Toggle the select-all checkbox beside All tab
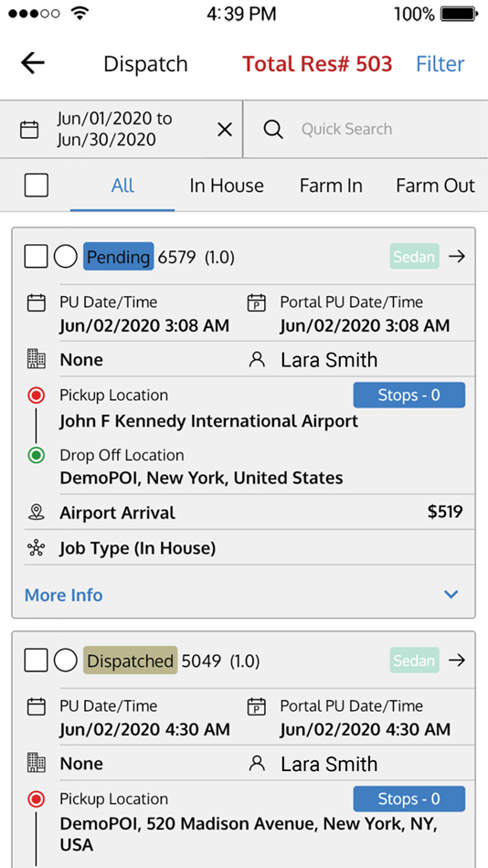Viewport: 488px width, 868px height. (x=36, y=185)
